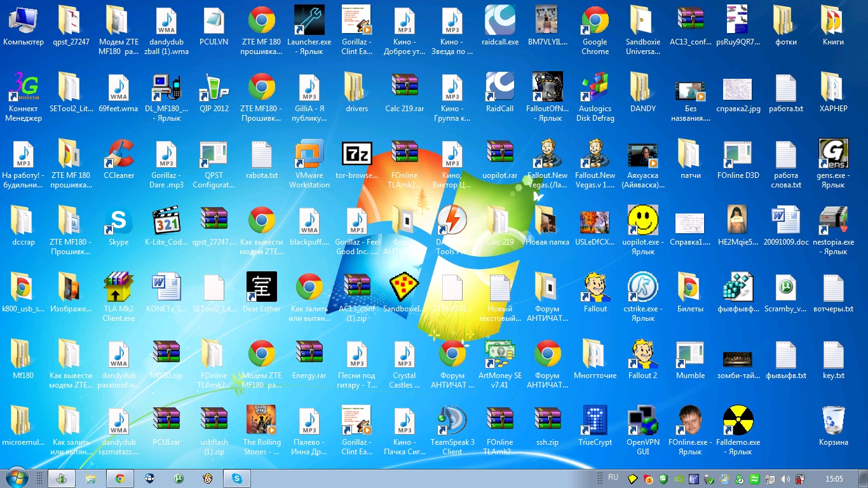
Task: Open the VMware Workstation shortcut
Action: click(309, 164)
